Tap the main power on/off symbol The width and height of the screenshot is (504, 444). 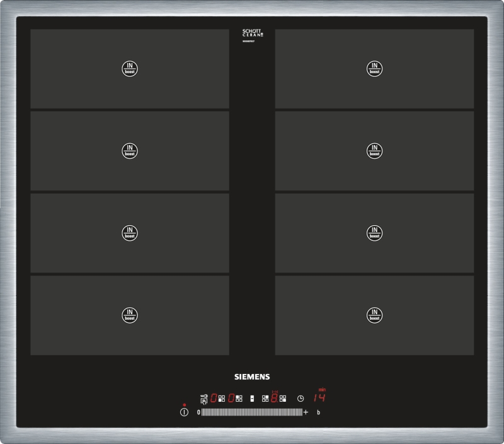click(x=184, y=412)
